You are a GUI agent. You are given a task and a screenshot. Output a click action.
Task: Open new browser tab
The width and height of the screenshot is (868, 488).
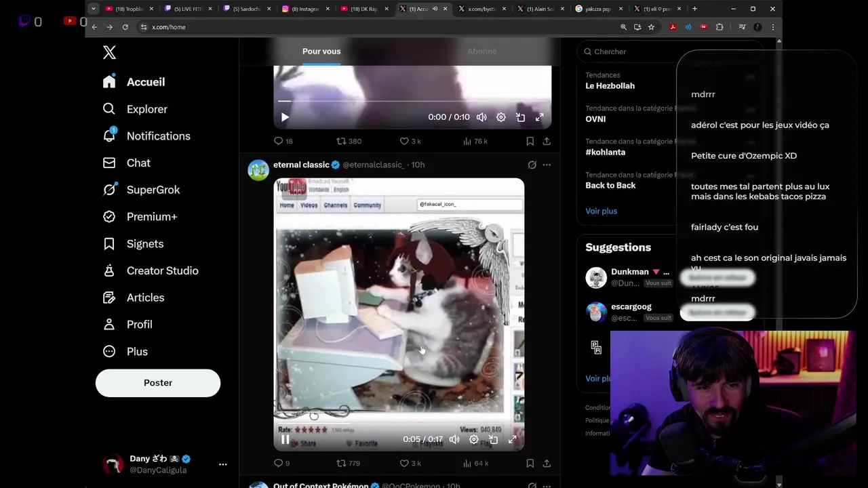pos(694,9)
